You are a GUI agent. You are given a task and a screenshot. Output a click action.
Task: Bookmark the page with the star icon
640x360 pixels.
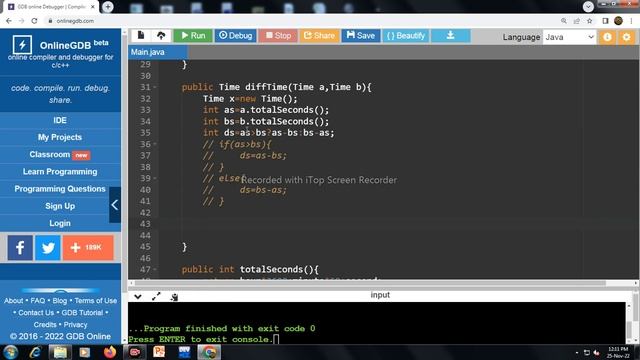coord(589,21)
